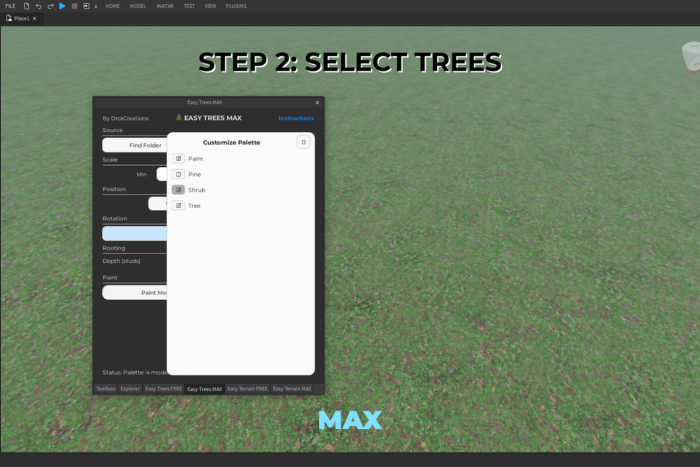This screenshot has height=467, width=700.
Task: Toggle the Tree checkbox
Action: tap(179, 205)
